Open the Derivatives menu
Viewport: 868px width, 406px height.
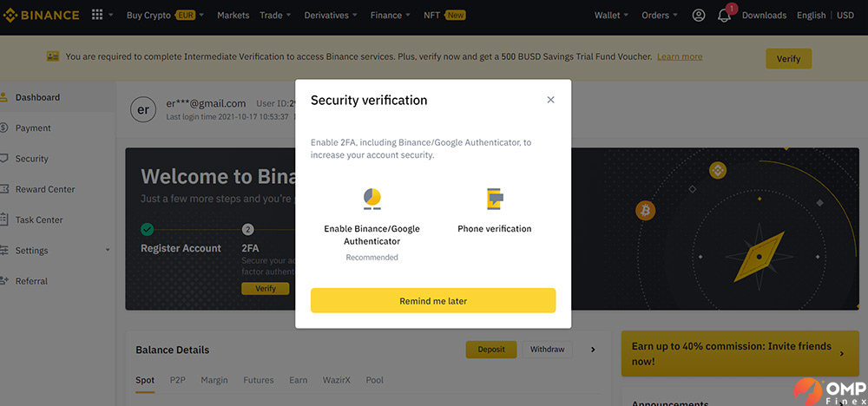[331, 16]
